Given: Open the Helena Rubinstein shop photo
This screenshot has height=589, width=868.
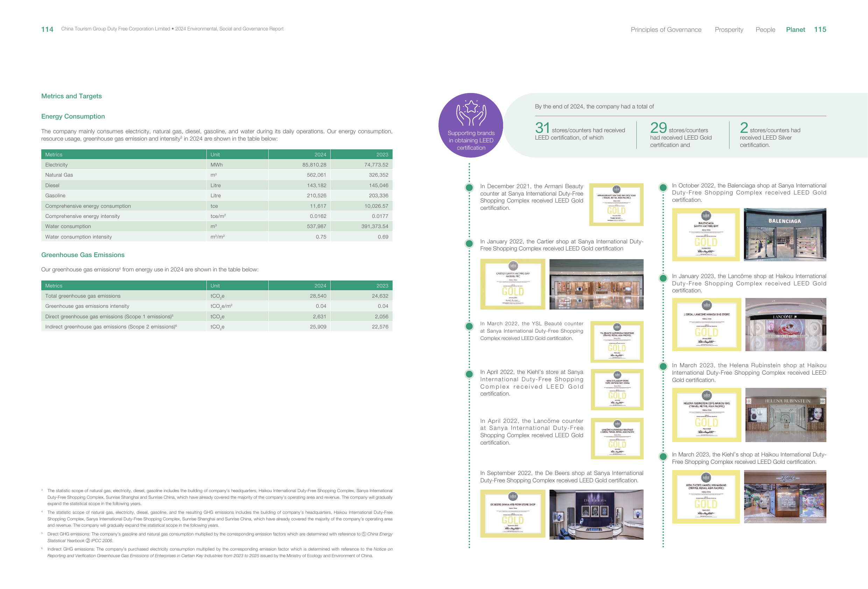Looking at the screenshot, I should pyautogui.click(x=785, y=415).
